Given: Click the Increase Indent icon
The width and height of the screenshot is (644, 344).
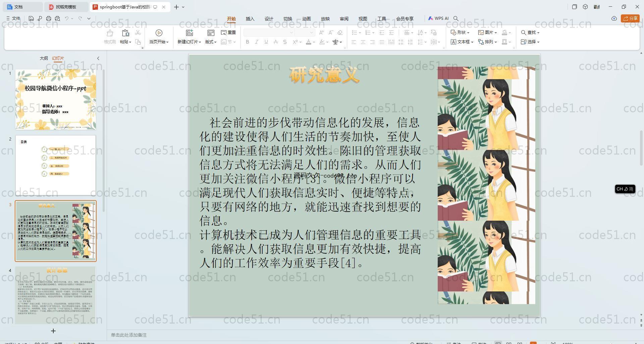Looking at the screenshot, I should (391, 33).
